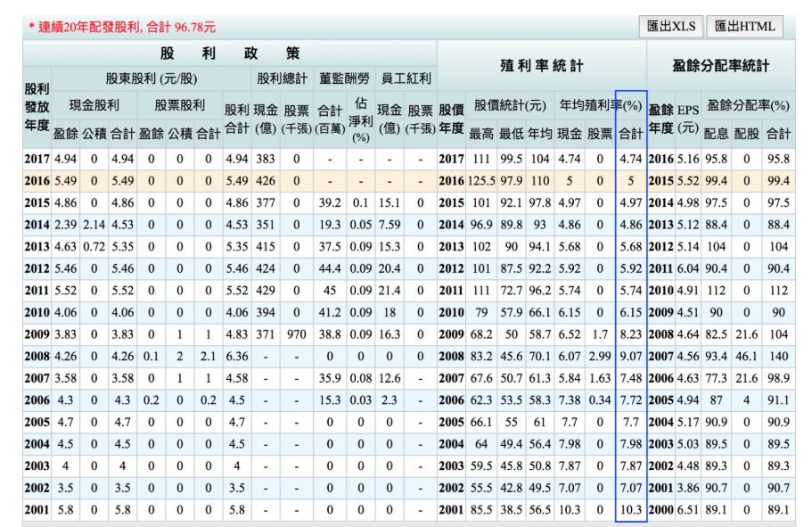This screenshot has width=812, height=527.
Task: Click the 匯出XLS export button
Action: pos(670,27)
